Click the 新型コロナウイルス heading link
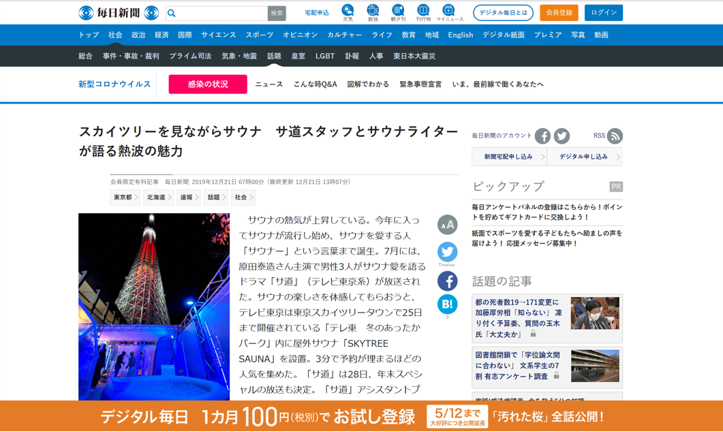This screenshot has width=723, height=432. (114, 84)
